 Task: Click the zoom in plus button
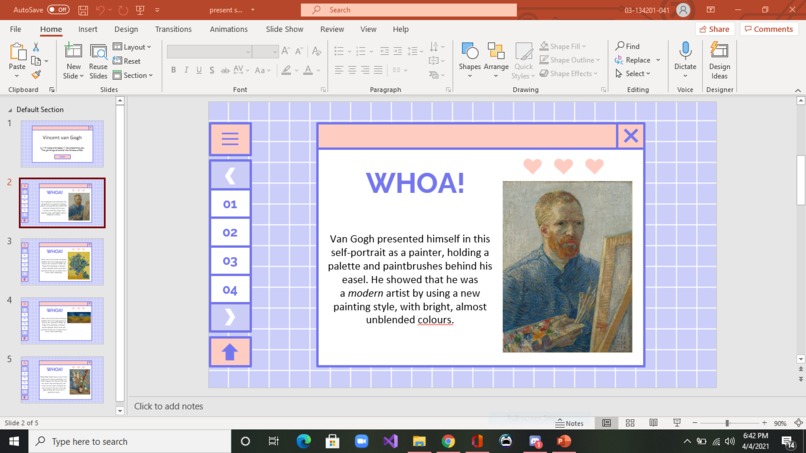pyautogui.click(x=764, y=423)
